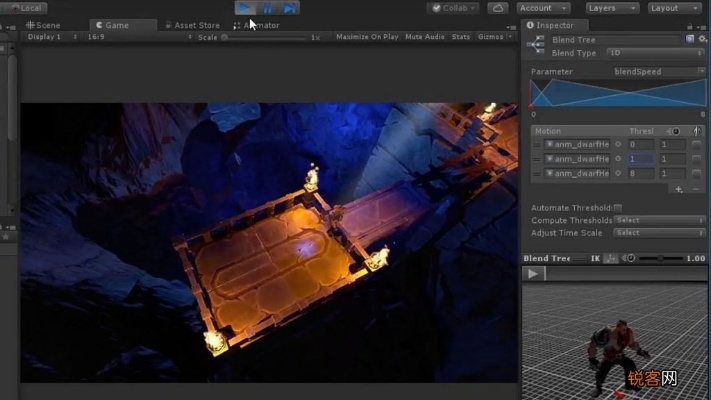
Task: Toggle Maximize On Play
Action: (x=367, y=37)
